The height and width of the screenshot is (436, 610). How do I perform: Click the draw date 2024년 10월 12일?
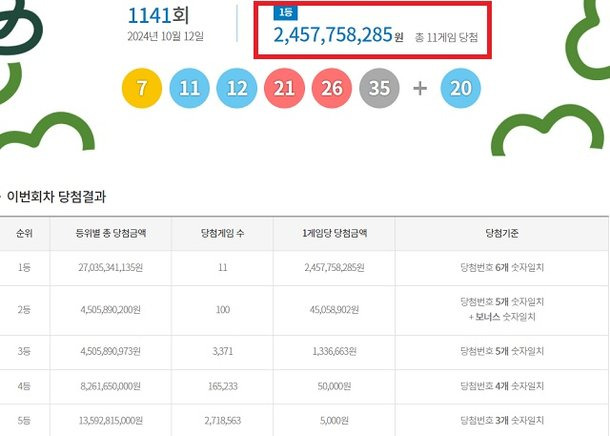click(165, 36)
